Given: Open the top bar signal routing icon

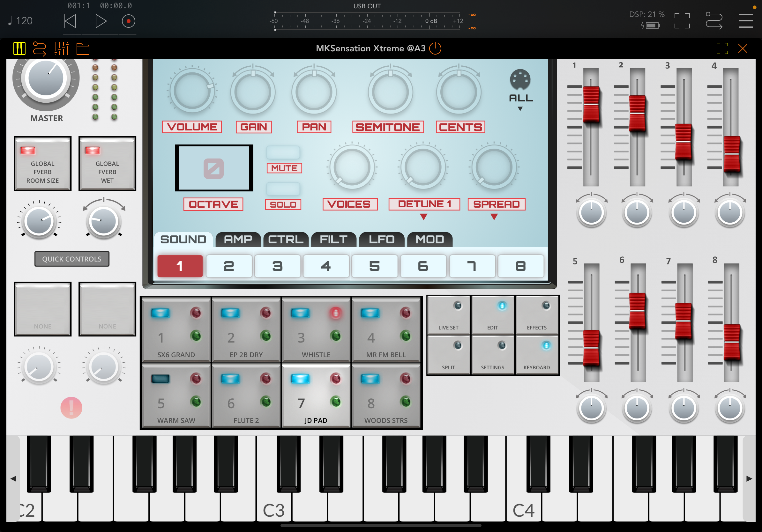Looking at the screenshot, I should 714,20.
